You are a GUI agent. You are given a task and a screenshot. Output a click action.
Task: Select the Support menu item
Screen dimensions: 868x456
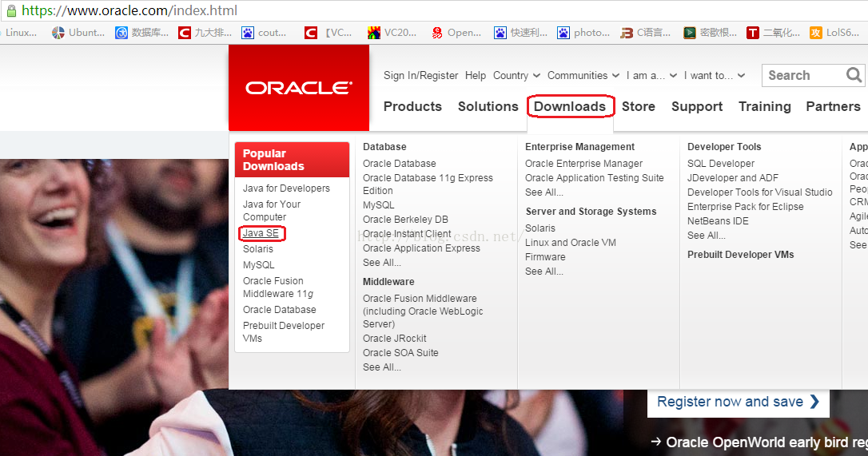tap(697, 106)
